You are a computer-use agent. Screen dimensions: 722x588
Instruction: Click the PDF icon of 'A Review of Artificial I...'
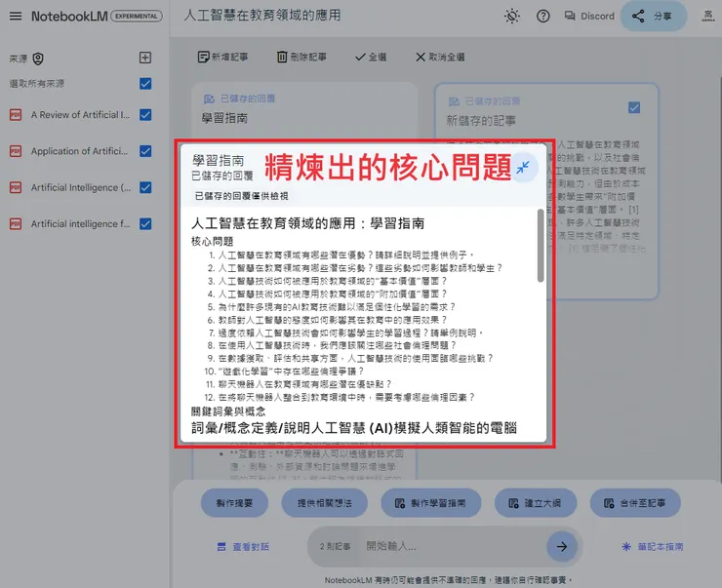point(16,114)
